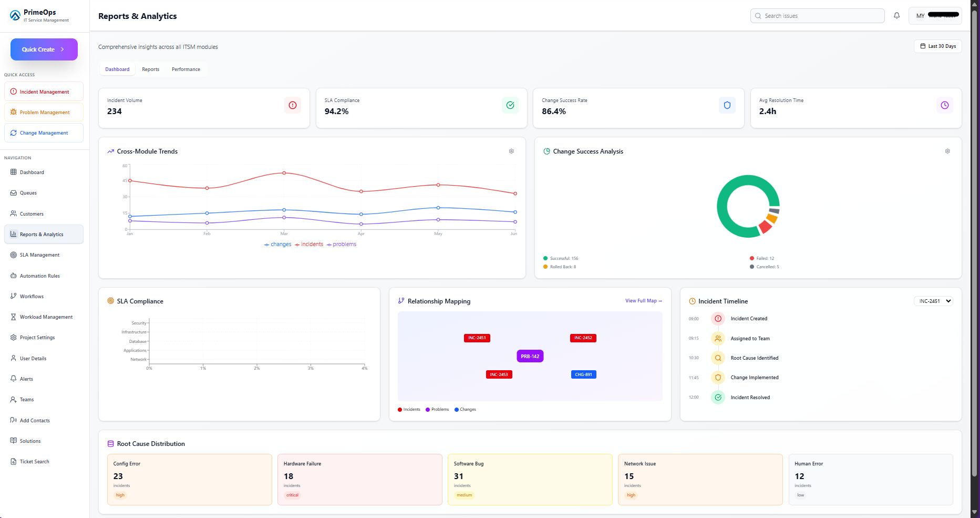Open Change Management quick access
Image resolution: width=980 pixels, height=518 pixels.
click(x=44, y=133)
